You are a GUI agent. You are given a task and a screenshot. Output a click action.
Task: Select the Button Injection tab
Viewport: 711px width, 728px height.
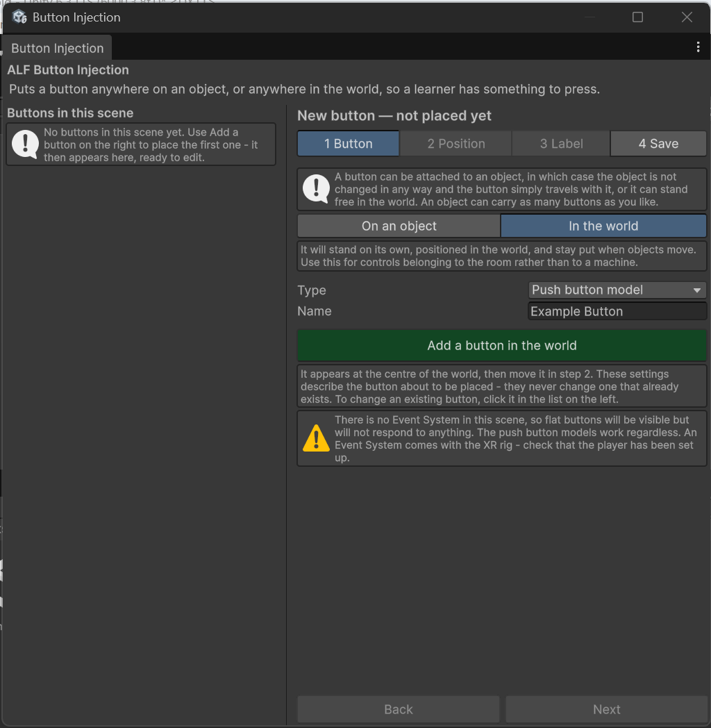[57, 49]
